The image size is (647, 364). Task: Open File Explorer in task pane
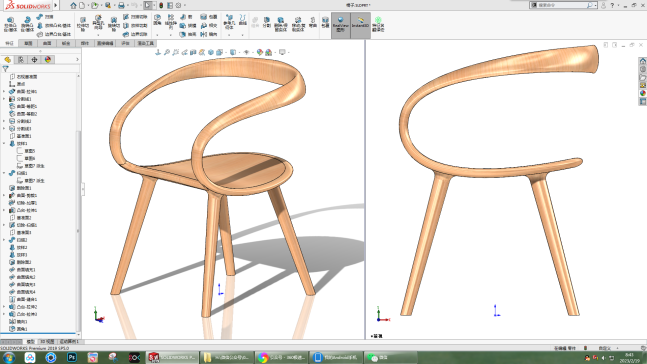point(642,77)
